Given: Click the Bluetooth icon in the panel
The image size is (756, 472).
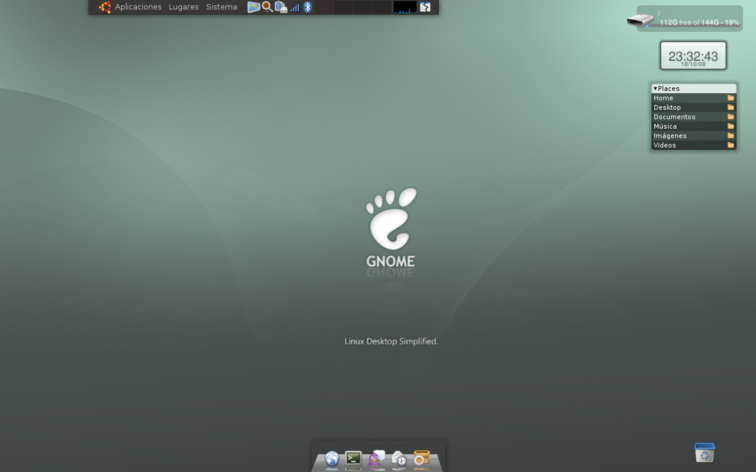Looking at the screenshot, I should click(308, 7).
